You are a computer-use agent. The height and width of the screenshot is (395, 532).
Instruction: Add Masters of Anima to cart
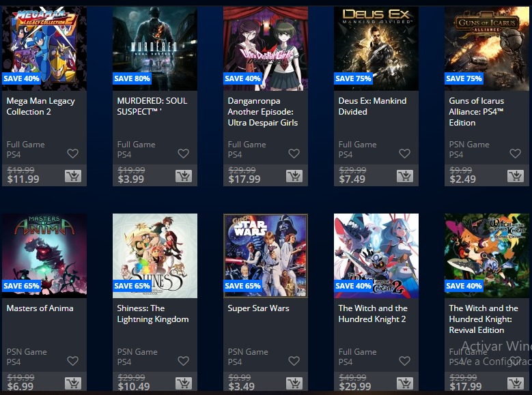pyautogui.click(x=73, y=383)
